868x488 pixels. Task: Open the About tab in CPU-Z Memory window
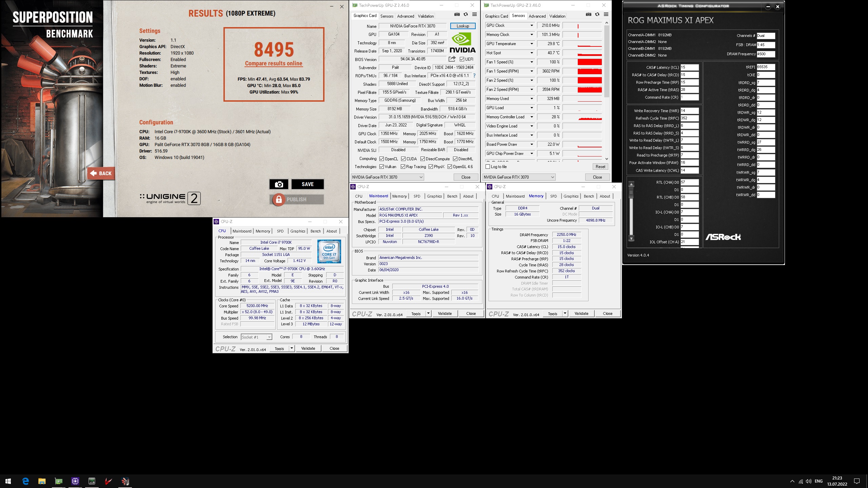(x=605, y=196)
